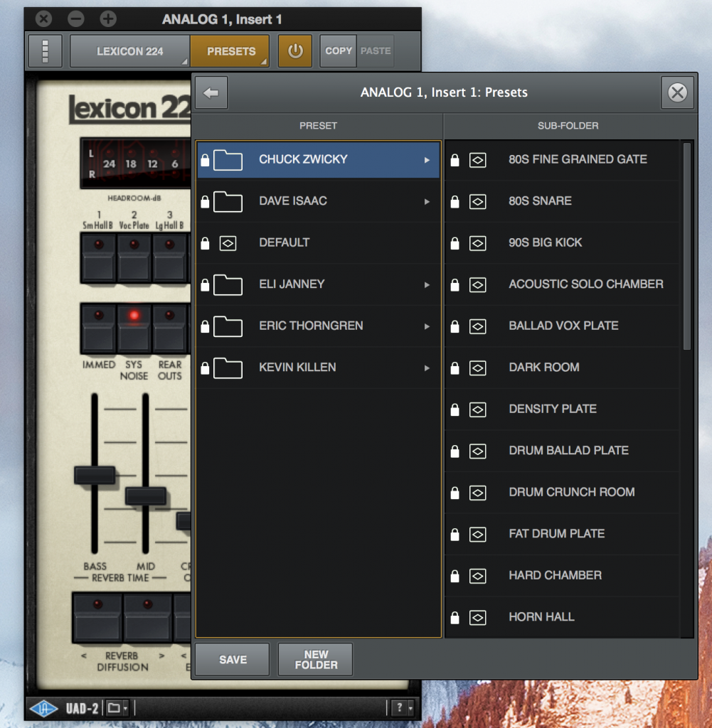Screen dimensions: 712x728
Task: Expand the DAVE ISAAC preset folder
Action: (426, 201)
